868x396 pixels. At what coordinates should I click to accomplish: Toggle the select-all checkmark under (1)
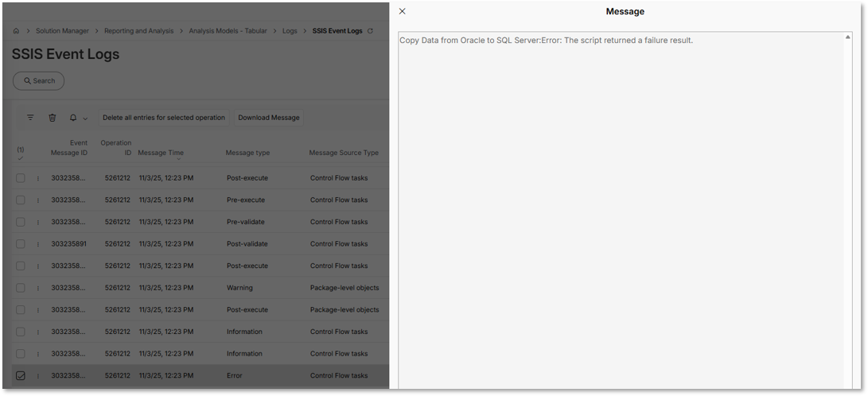pyautogui.click(x=21, y=158)
